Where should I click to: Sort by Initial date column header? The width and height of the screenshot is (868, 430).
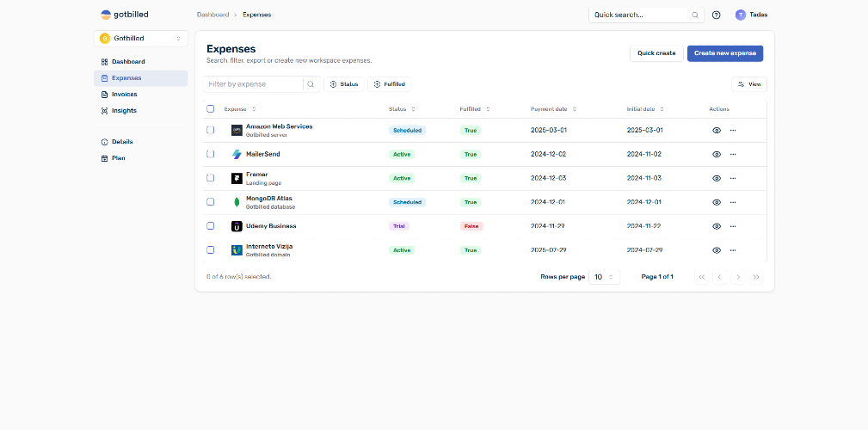[645, 109]
